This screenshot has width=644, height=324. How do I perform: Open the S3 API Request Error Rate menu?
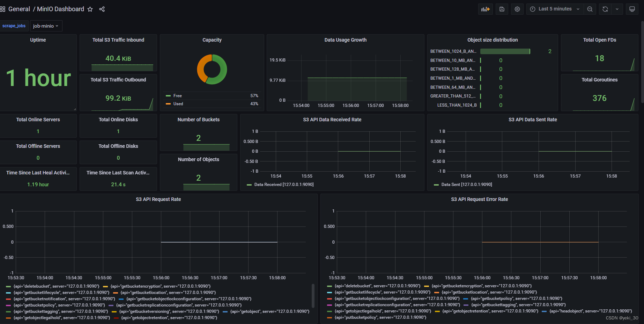pyautogui.click(x=480, y=199)
